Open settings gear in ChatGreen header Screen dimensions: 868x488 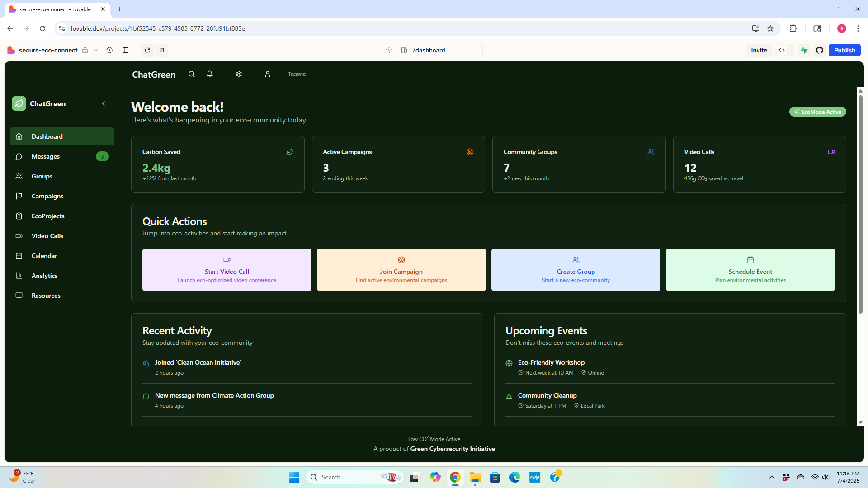click(239, 74)
